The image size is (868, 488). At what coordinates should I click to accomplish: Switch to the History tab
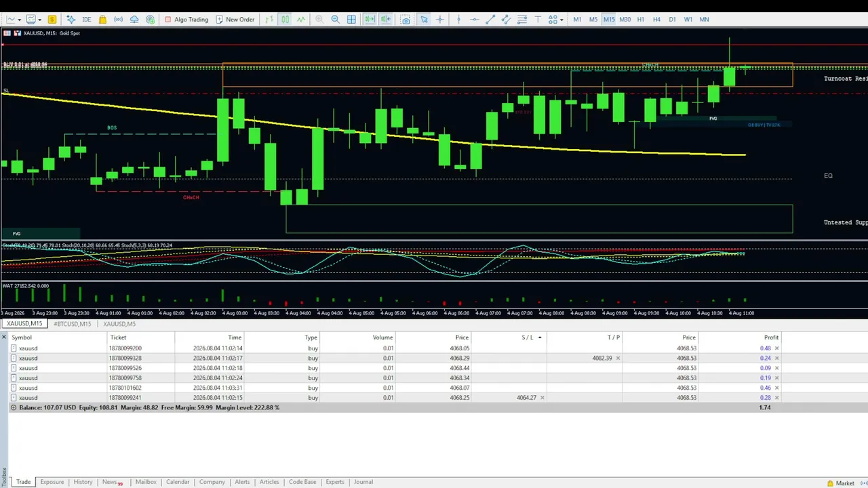pyautogui.click(x=83, y=482)
